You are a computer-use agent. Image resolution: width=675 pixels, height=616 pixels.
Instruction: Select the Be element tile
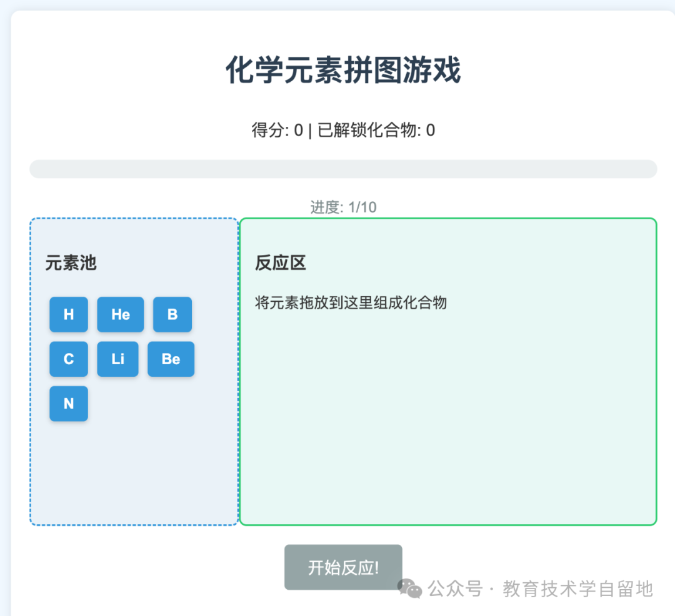click(x=171, y=359)
